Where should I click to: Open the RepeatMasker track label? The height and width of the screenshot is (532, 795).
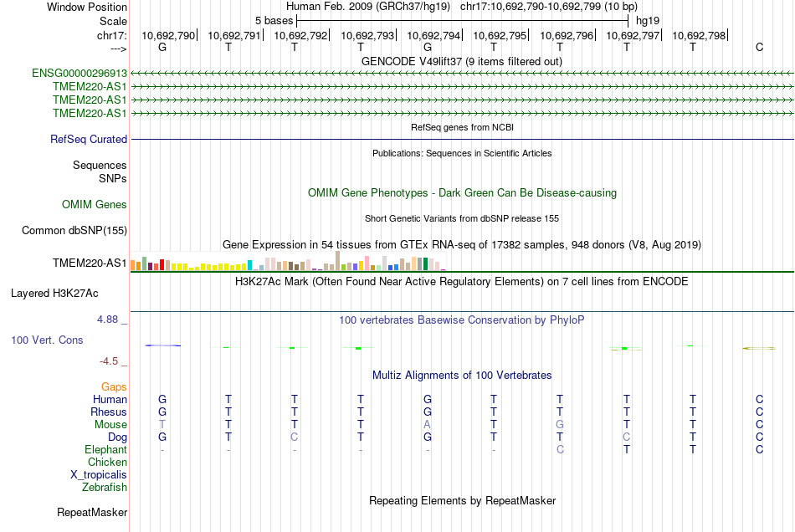[x=92, y=513]
